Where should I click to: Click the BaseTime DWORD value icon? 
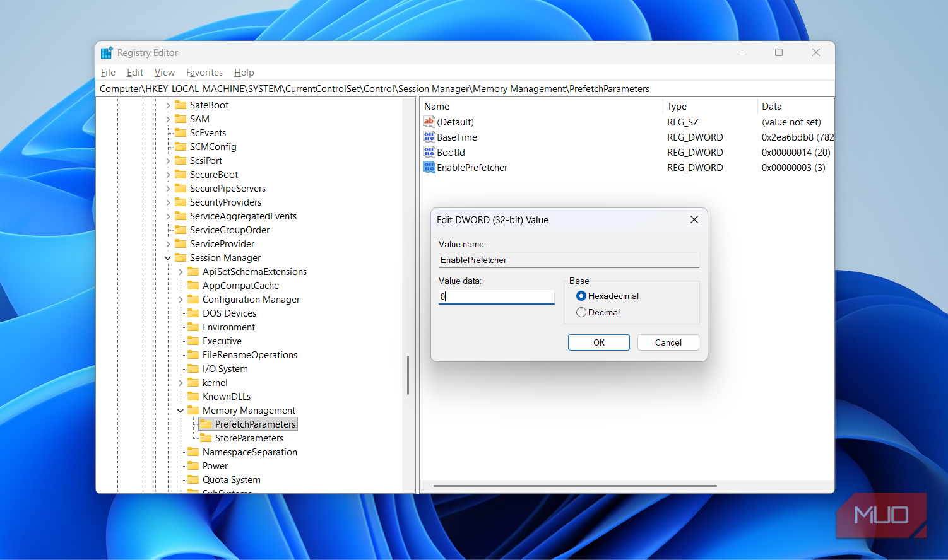click(429, 137)
